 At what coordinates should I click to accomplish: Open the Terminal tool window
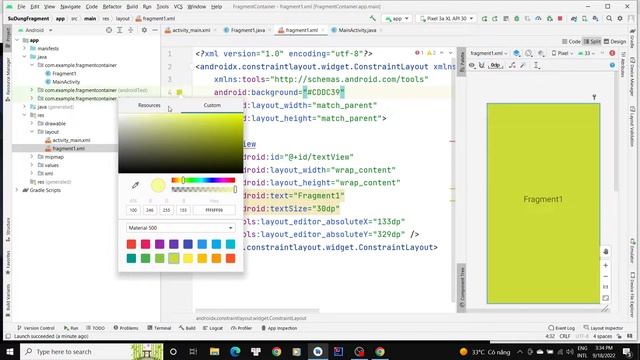pyautogui.click(x=159, y=328)
